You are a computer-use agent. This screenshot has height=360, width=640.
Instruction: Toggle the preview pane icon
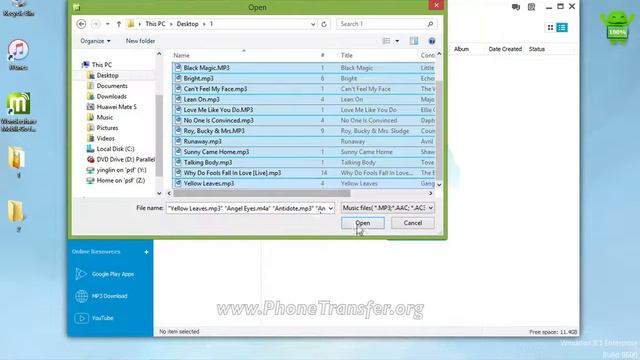tap(414, 41)
